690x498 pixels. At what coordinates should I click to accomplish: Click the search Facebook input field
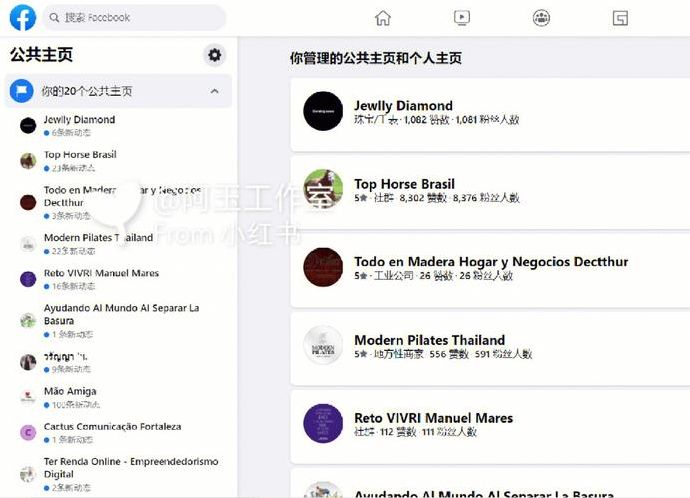[x=134, y=18]
